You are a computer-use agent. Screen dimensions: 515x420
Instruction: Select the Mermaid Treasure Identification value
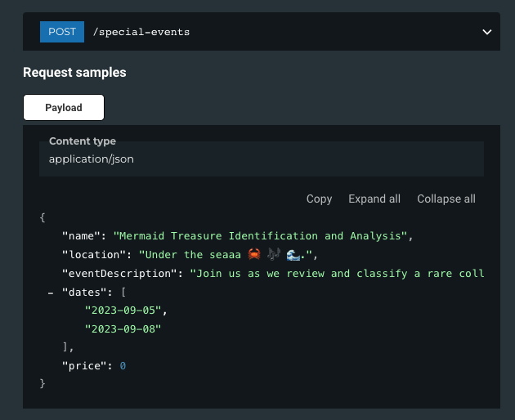coord(260,236)
